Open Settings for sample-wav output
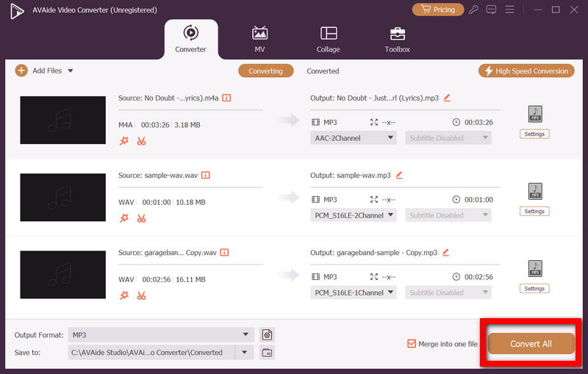 [534, 211]
